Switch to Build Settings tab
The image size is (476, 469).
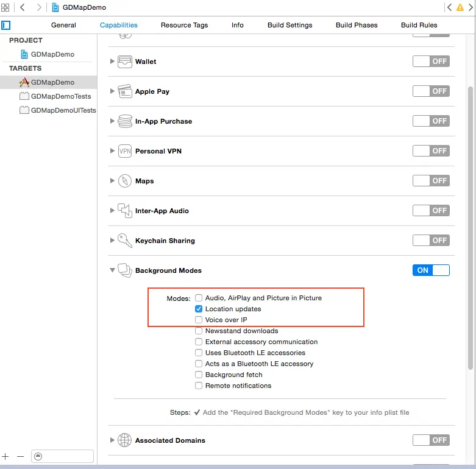click(290, 25)
